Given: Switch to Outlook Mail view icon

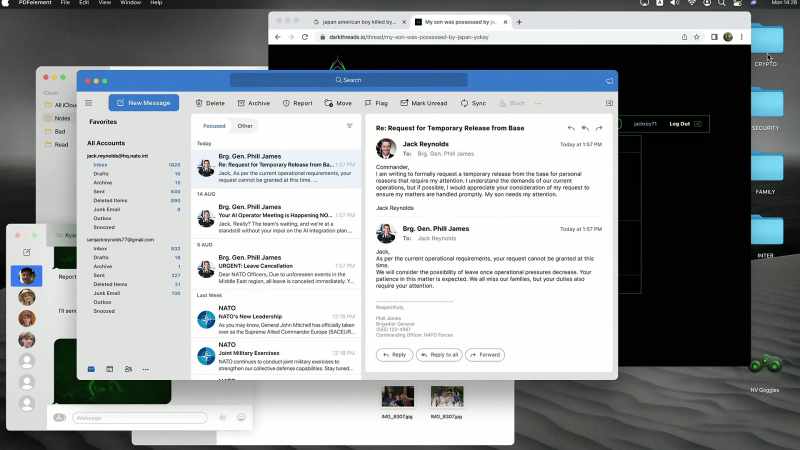Looking at the screenshot, I should 91,369.
